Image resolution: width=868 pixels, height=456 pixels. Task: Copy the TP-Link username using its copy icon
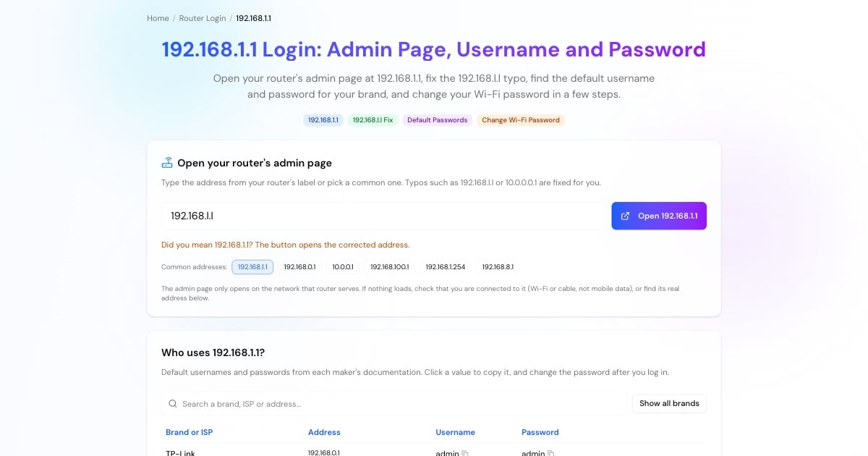pyautogui.click(x=465, y=454)
